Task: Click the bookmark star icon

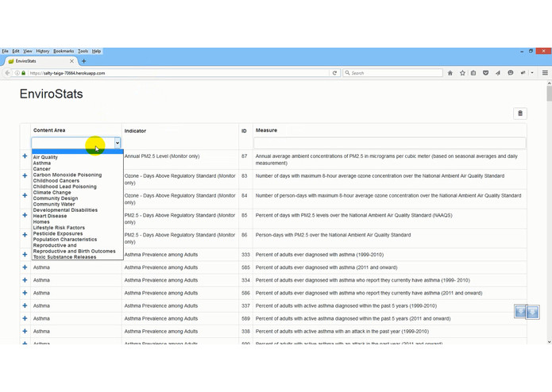Action: (x=462, y=73)
